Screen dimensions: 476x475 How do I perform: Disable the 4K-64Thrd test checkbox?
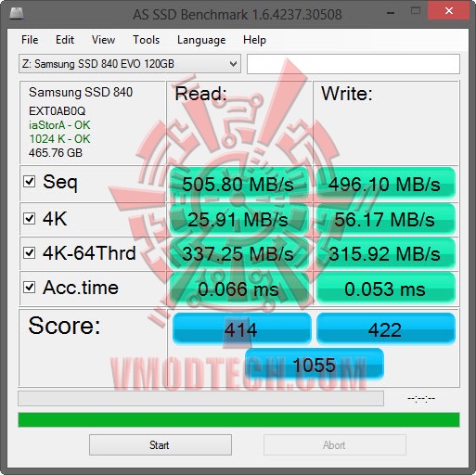(30, 252)
